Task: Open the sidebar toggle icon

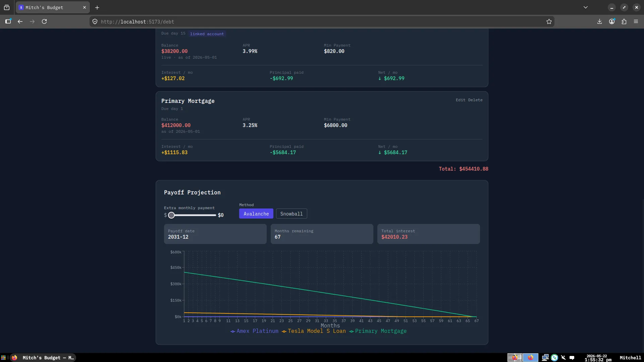Action: [8, 21]
